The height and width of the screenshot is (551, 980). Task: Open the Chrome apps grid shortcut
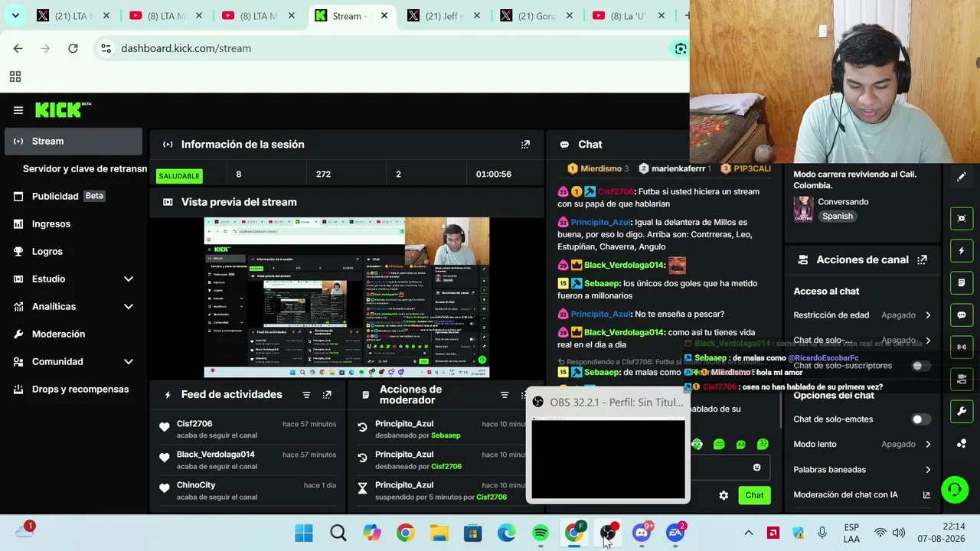click(15, 77)
